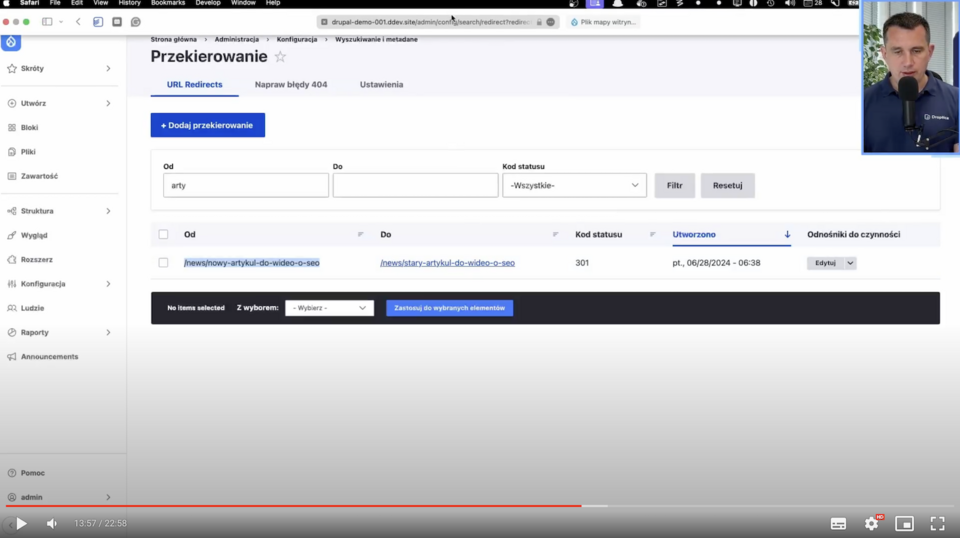The image size is (960, 538).
Task: Open the Safari Develop menu
Action: pyautogui.click(x=208, y=3)
